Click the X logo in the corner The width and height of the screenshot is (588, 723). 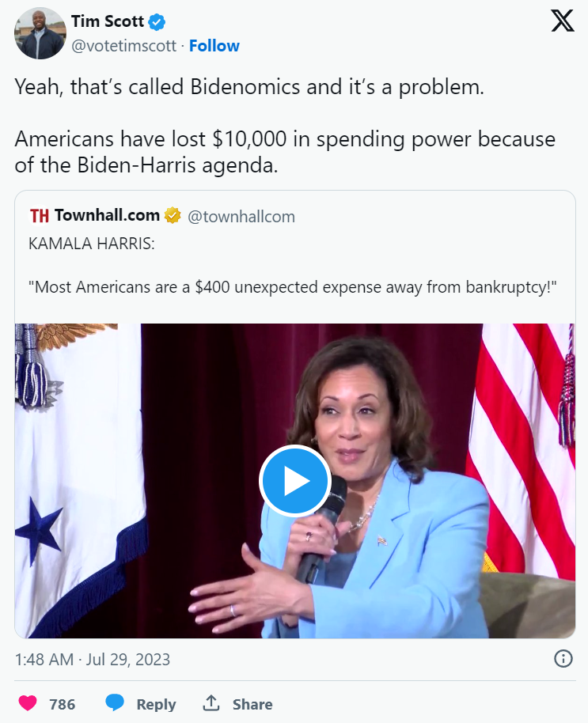point(562,21)
